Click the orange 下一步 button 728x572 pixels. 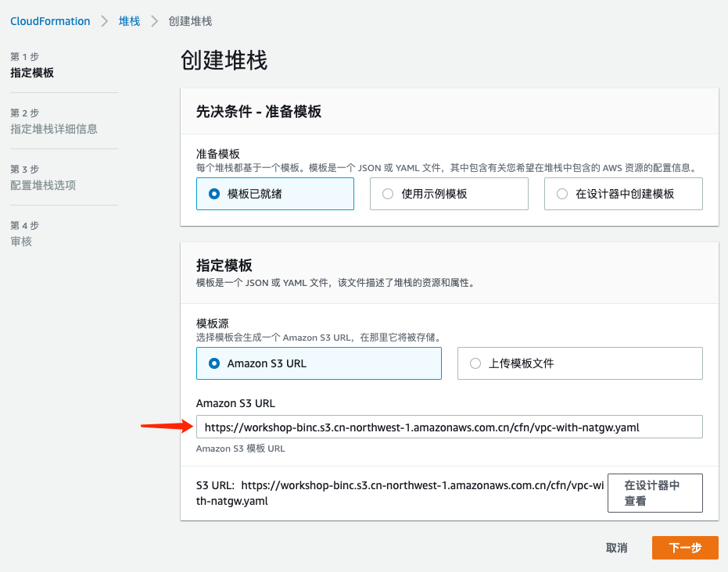pos(684,547)
